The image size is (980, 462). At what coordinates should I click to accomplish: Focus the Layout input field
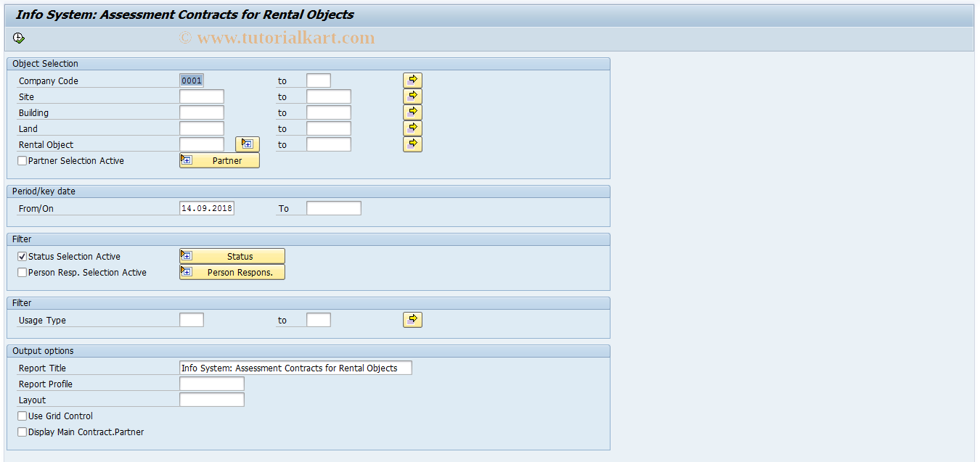212,400
